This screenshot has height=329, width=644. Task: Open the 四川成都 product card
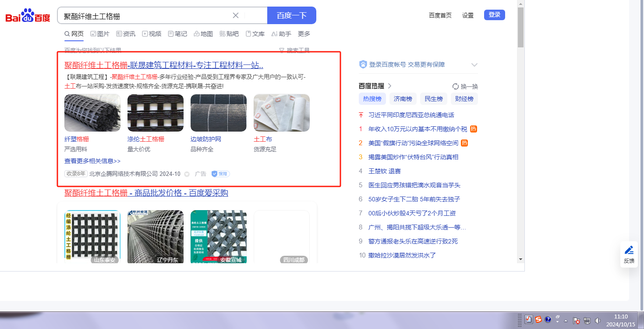click(282, 237)
